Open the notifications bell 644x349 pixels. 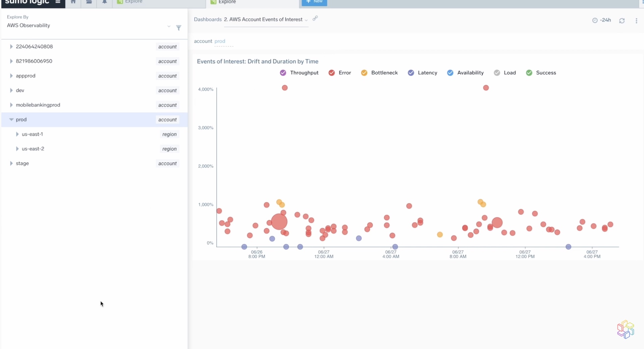(104, 2)
